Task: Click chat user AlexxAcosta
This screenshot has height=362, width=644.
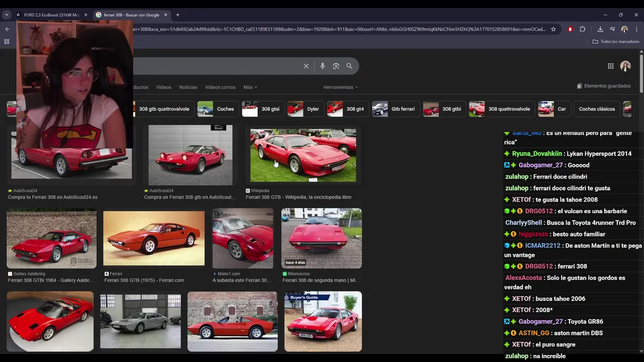Action: pyautogui.click(x=523, y=278)
